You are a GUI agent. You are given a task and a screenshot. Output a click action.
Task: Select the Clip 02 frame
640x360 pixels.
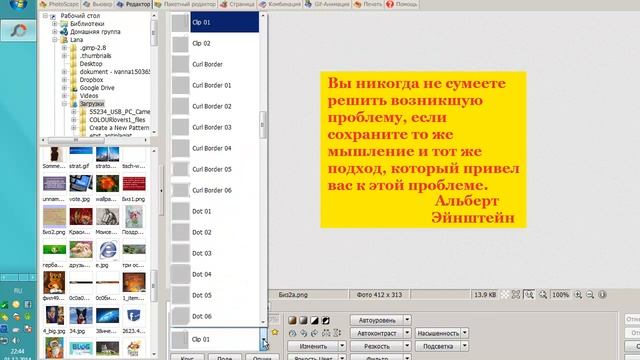pyautogui.click(x=215, y=43)
